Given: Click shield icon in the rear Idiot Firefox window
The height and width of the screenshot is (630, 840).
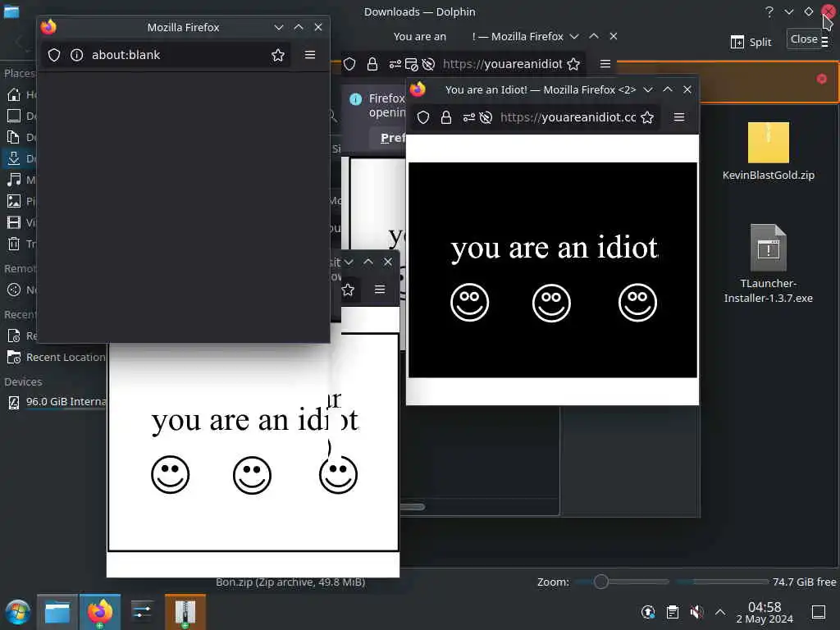Looking at the screenshot, I should (349, 64).
